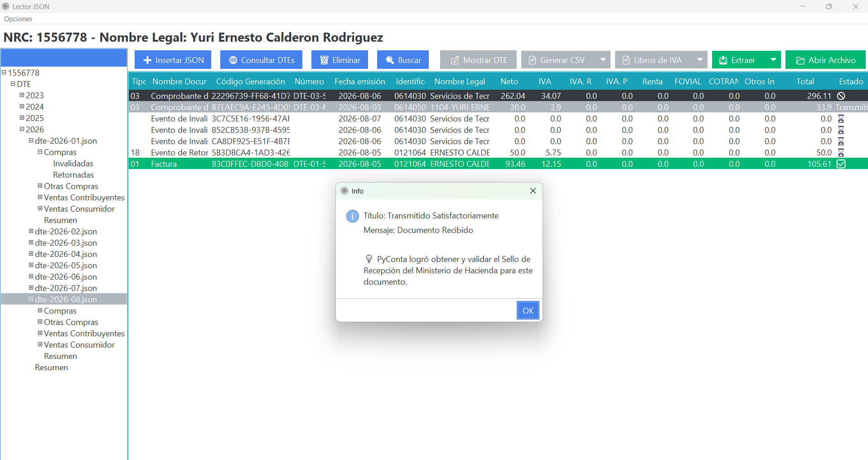Open the Generar CSV dropdown arrow

pyautogui.click(x=603, y=60)
